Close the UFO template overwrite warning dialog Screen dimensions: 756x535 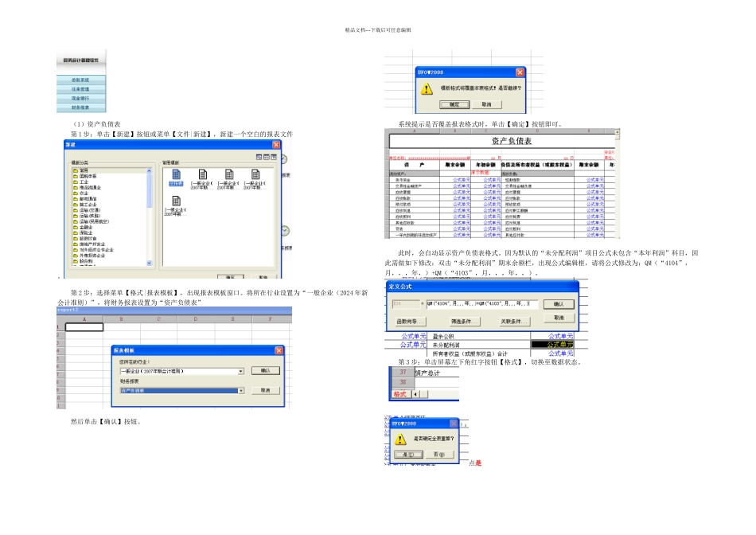pos(520,72)
